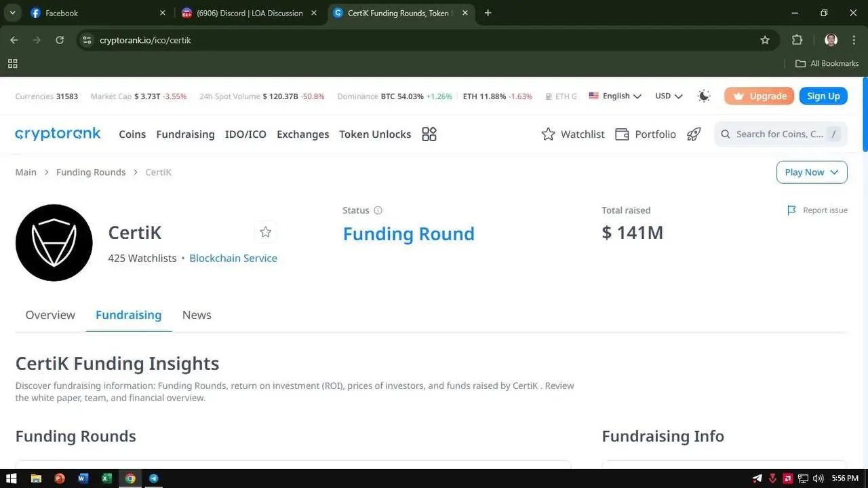Open File Explorer from taskbar
Image resolution: width=868 pixels, height=488 pixels.
click(x=36, y=478)
